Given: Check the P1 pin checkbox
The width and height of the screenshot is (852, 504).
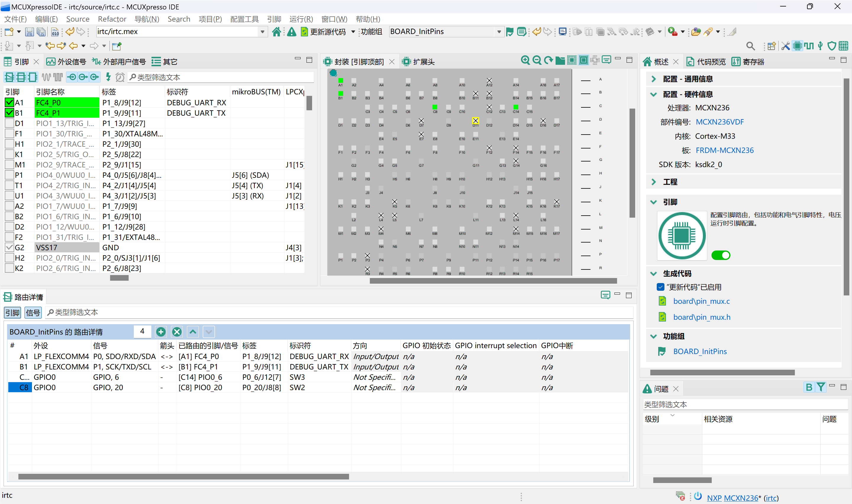Looking at the screenshot, I should tap(9, 175).
